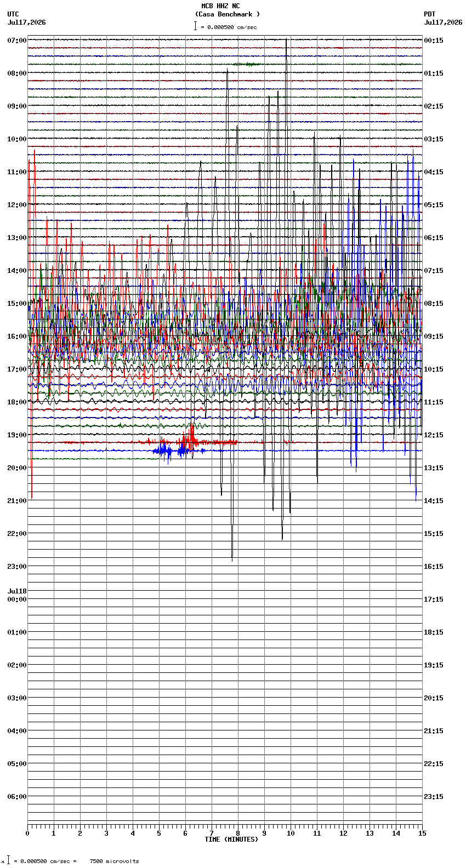Click the 'UTC' label at top left
This screenshot has width=466, height=868.
click(13, 14)
